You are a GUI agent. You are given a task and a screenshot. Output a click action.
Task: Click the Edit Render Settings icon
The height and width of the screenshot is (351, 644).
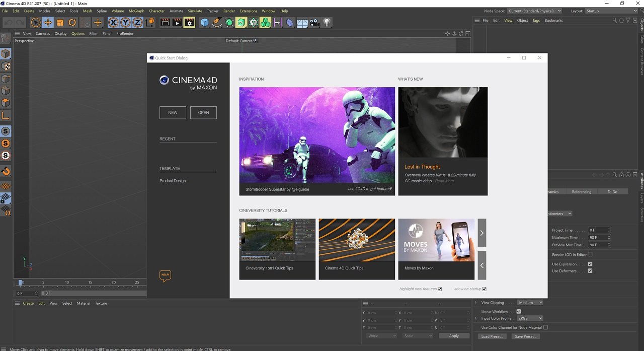pyautogui.click(x=189, y=22)
